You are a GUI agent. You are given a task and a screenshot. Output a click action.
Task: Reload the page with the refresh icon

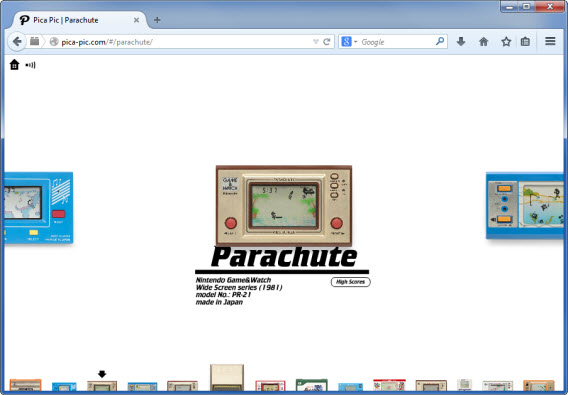tap(327, 42)
